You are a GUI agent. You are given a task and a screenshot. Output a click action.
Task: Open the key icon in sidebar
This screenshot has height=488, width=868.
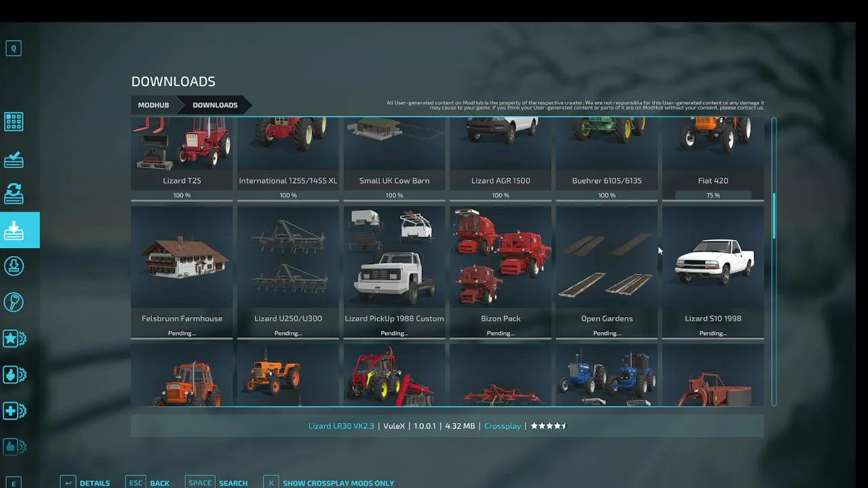click(x=14, y=302)
